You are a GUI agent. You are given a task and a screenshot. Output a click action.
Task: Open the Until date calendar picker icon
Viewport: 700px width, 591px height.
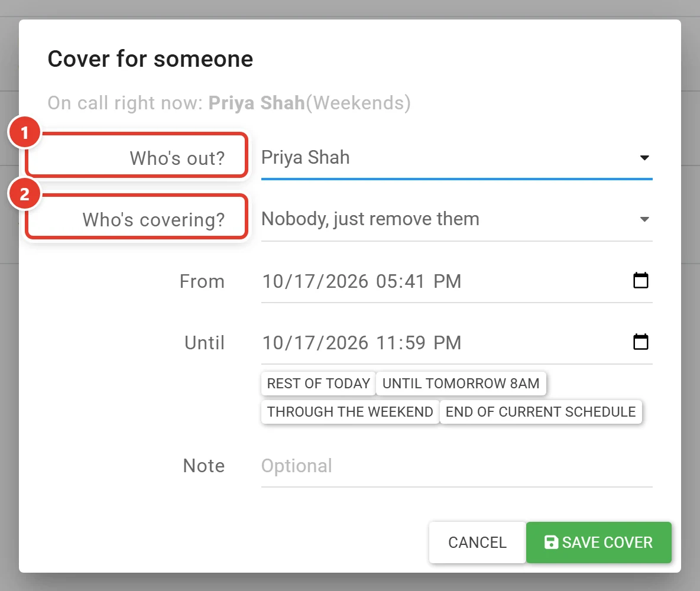[x=641, y=342]
